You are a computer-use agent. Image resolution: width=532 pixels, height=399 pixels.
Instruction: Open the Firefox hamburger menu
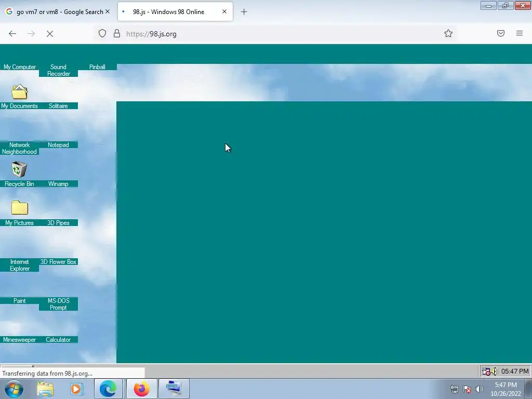(x=520, y=33)
